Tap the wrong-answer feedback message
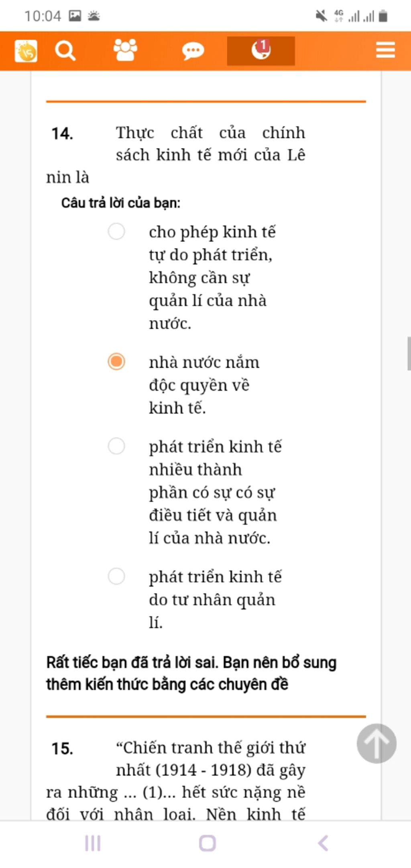Viewport: 411px width, 868px height. point(191,673)
